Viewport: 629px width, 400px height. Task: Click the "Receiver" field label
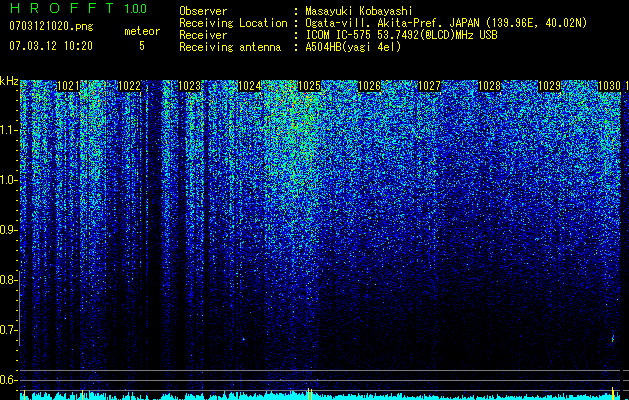(x=203, y=35)
